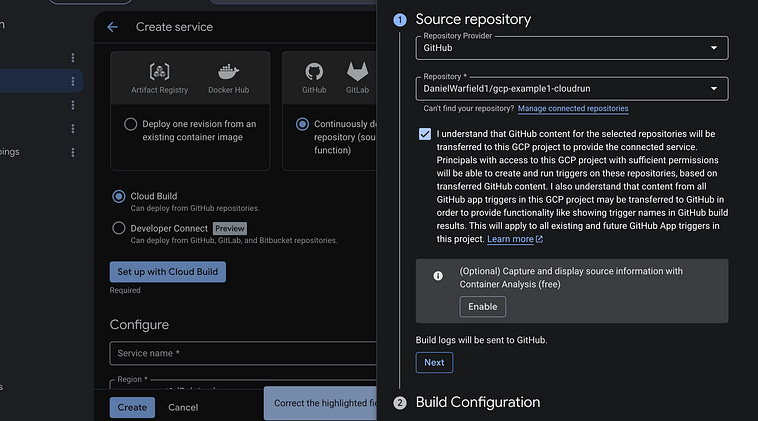Click the 'Required' helper text
758x421 pixels.
(125, 290)
